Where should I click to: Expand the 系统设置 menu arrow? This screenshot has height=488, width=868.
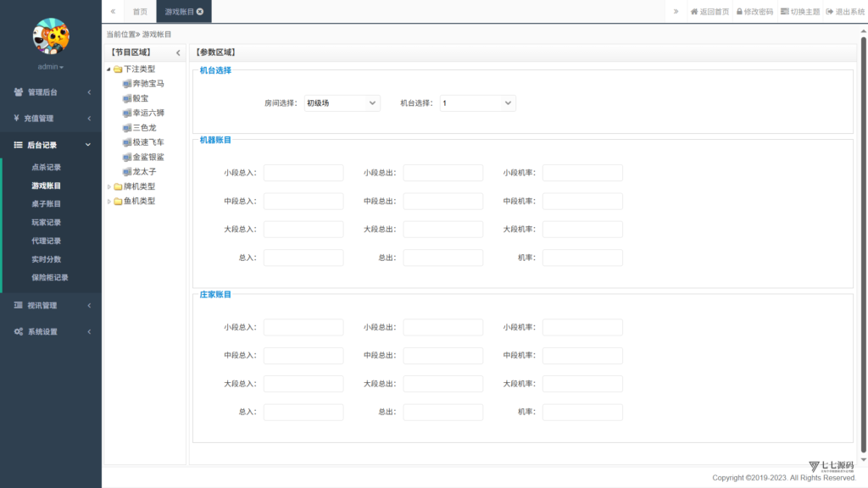coord(89,332)
